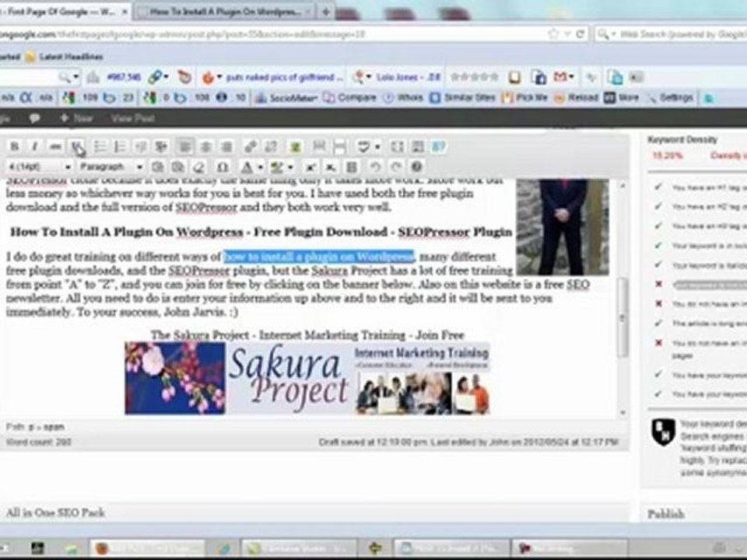Image resolution: width=747 pixels, height=560 pixels.
Task: Insert a link using the chain icon
Action: point(250,147)
